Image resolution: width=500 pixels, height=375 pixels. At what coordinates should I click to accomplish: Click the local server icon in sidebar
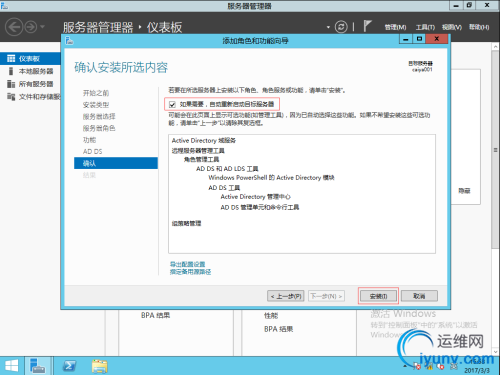[x=11, y=71]
